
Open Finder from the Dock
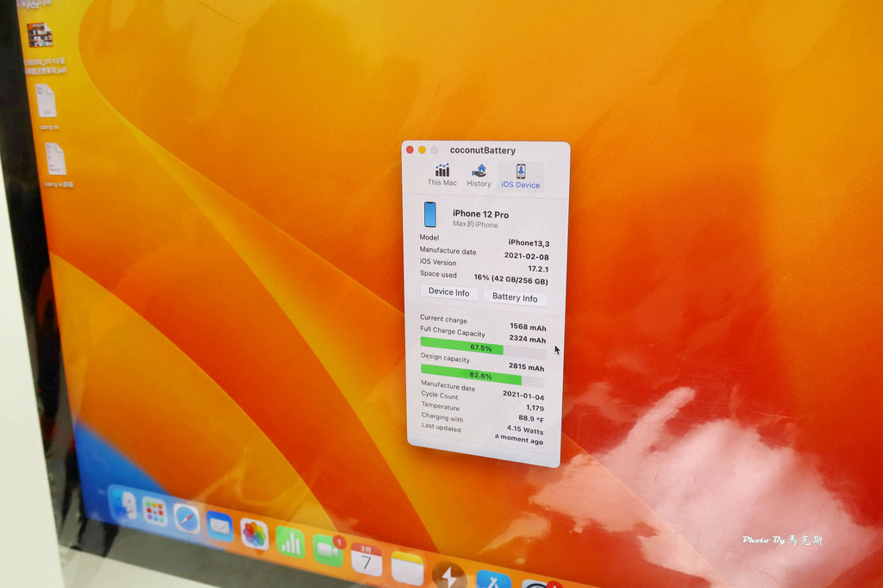pos(124,505)
